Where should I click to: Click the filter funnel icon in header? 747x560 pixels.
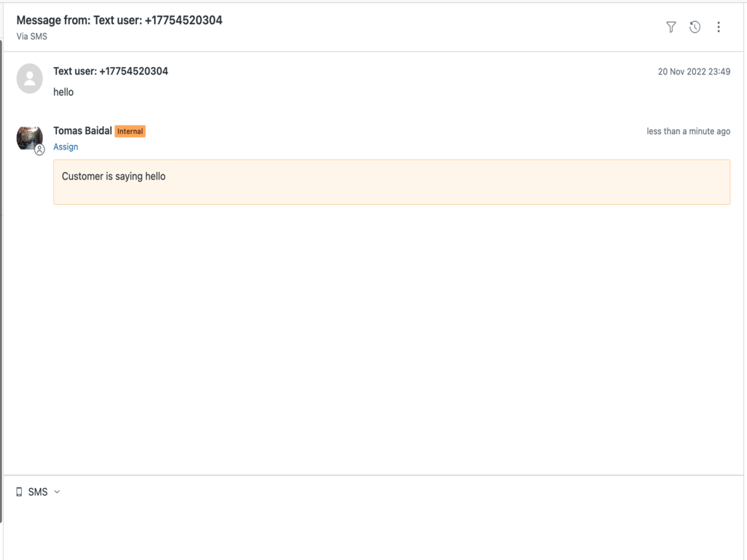click(671, 27)
